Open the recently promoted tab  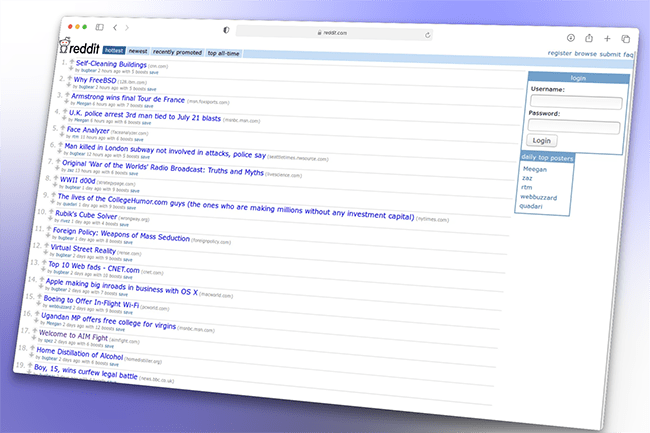(177, 52)
